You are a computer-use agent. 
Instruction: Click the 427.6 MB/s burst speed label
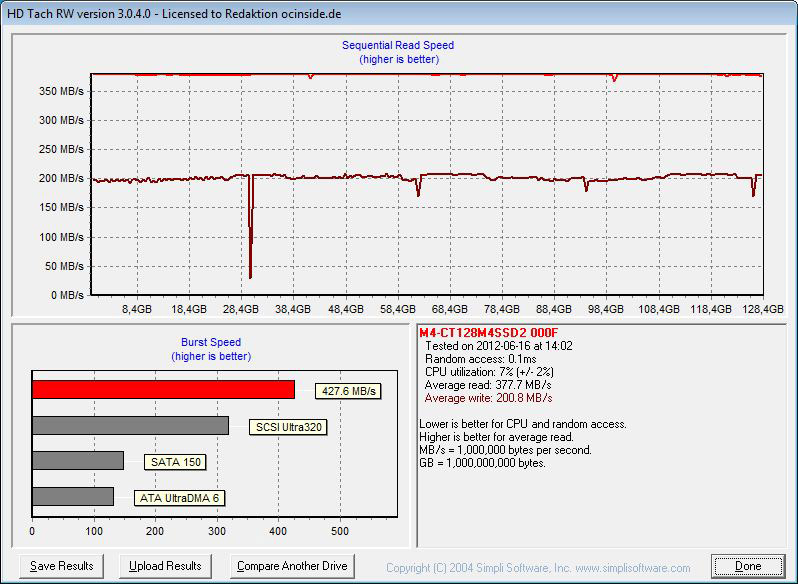pyautogui.click(x=348, y=391)
